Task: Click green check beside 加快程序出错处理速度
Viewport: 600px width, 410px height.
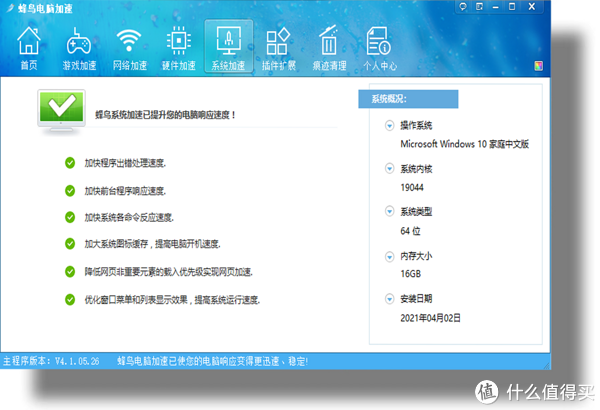Action: (x=70, y=163)
